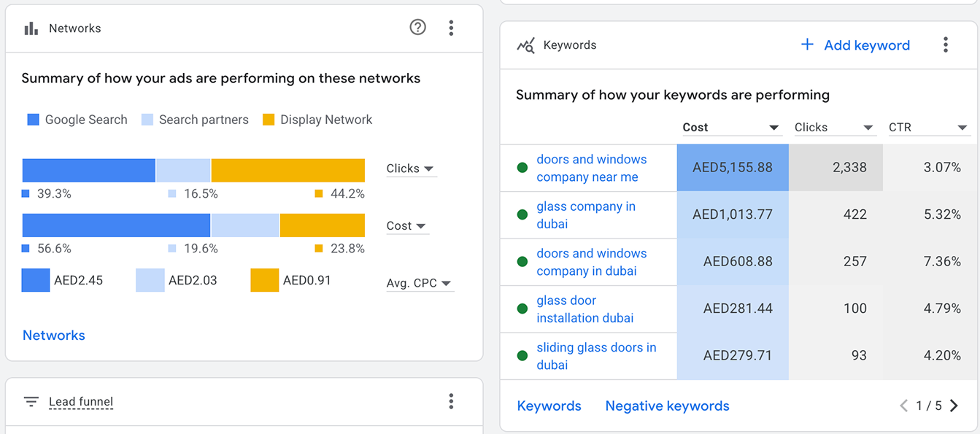This screenshot has height=434, width=980.
Task: Click green status dot for glass company in dubai
Action: 522,214
